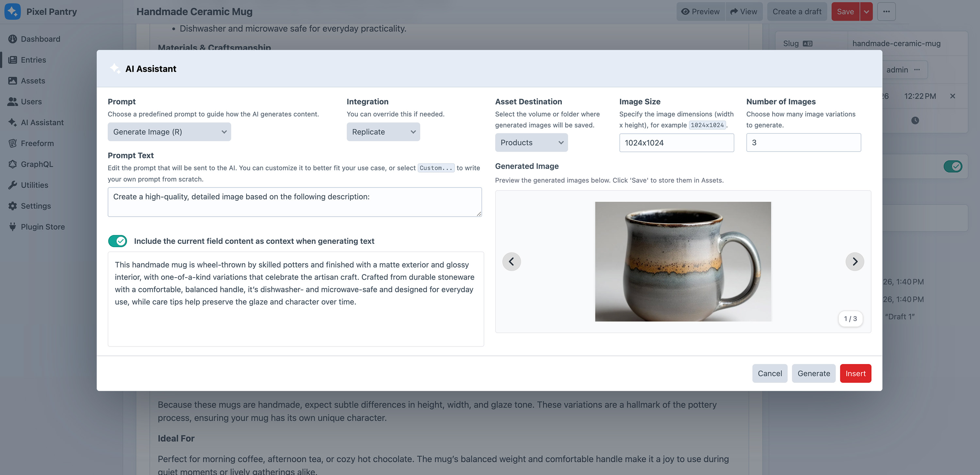Click the Image Size input field
Viewport: 980px width, 475px height.
[676, 143]
